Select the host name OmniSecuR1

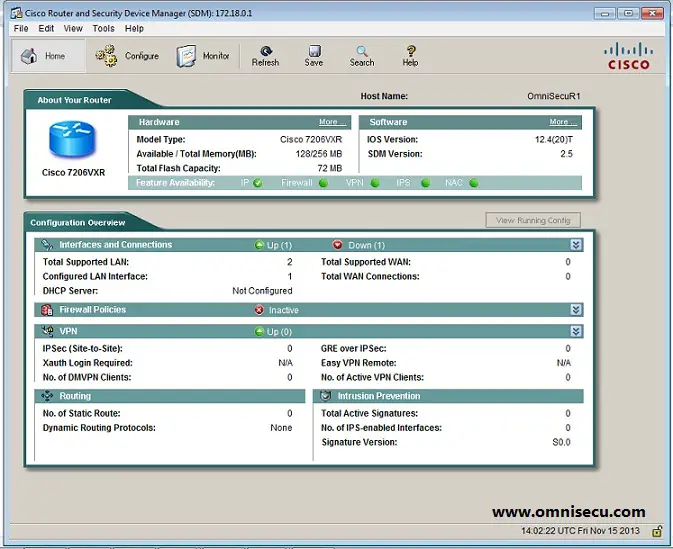(554, 96)
